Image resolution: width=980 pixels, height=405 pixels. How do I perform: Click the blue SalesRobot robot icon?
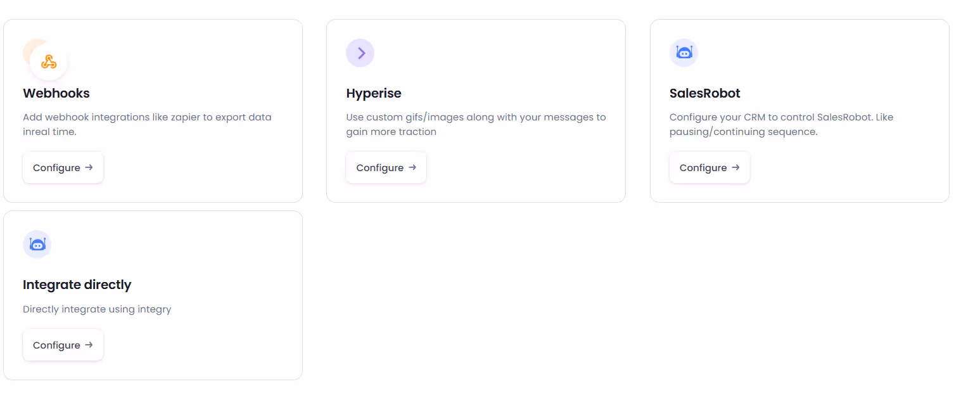684,53
